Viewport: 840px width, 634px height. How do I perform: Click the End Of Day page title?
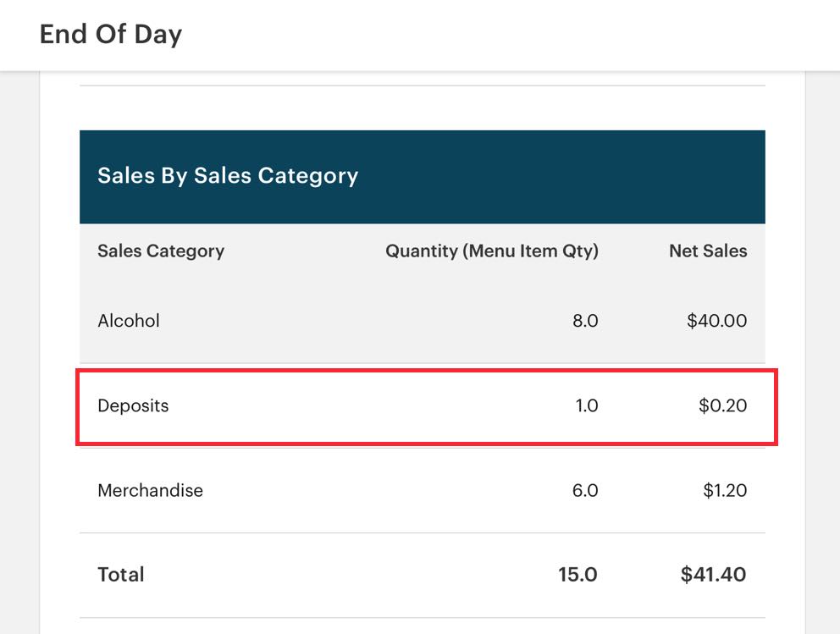coord(110,35)
